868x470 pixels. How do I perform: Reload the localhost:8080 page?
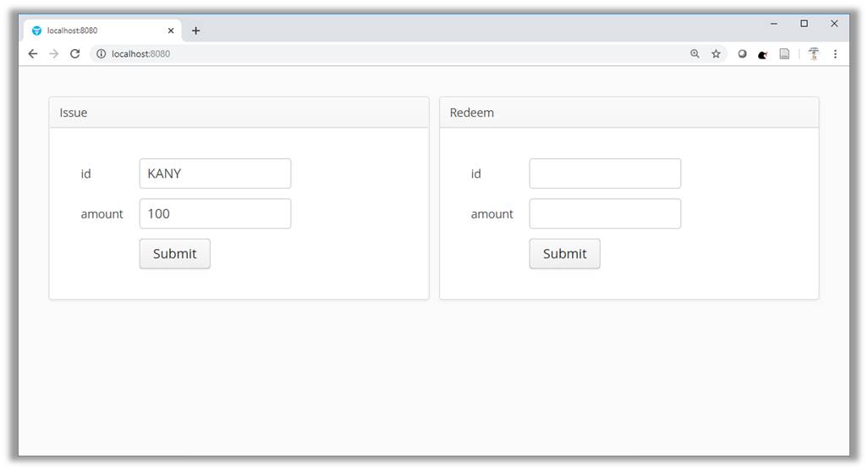click(x=74, y=53)
